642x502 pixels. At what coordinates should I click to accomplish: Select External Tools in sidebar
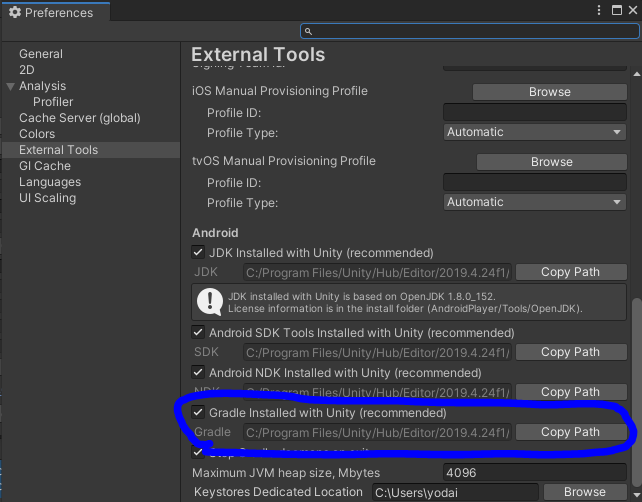coord(58,150)
